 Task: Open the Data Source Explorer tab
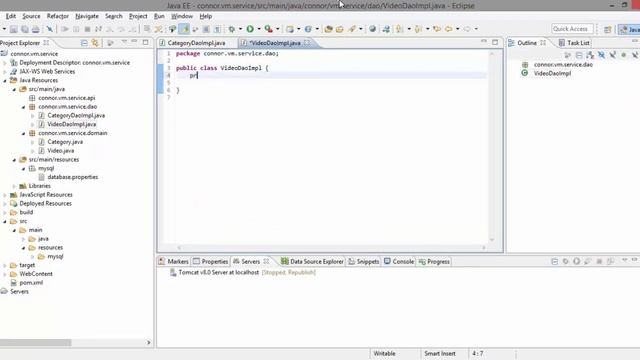312,262
